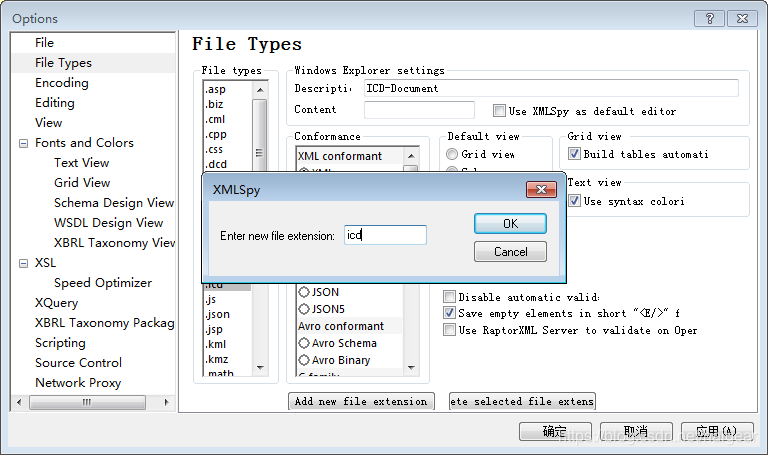The image size is (768, 455).
Task: Toggle Use syntax coloring checkbox
Action: [574, 201]
